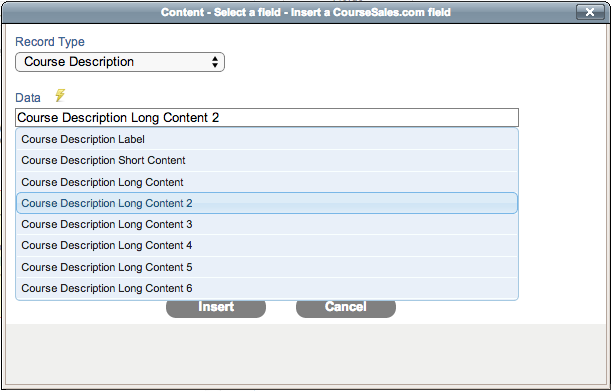Viewport: 613px width, 391px height.
Task: Click the up-down arrows on Record Type select
Action: click(x=215, y=62)
